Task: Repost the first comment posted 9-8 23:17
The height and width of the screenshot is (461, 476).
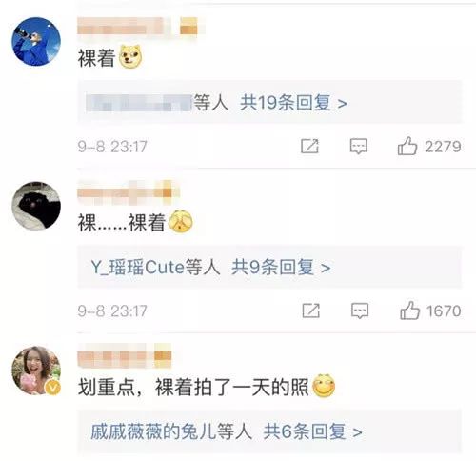Action: coord(309,147)
